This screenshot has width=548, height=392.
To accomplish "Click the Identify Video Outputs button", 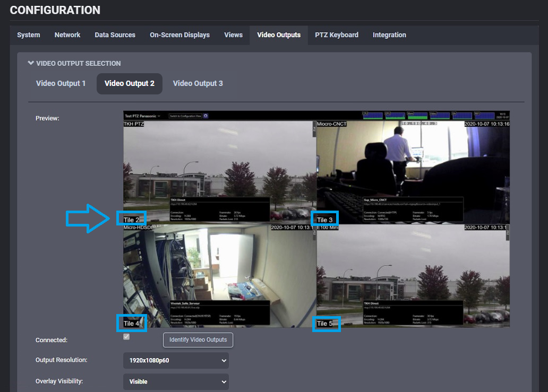I will [198, 339].
